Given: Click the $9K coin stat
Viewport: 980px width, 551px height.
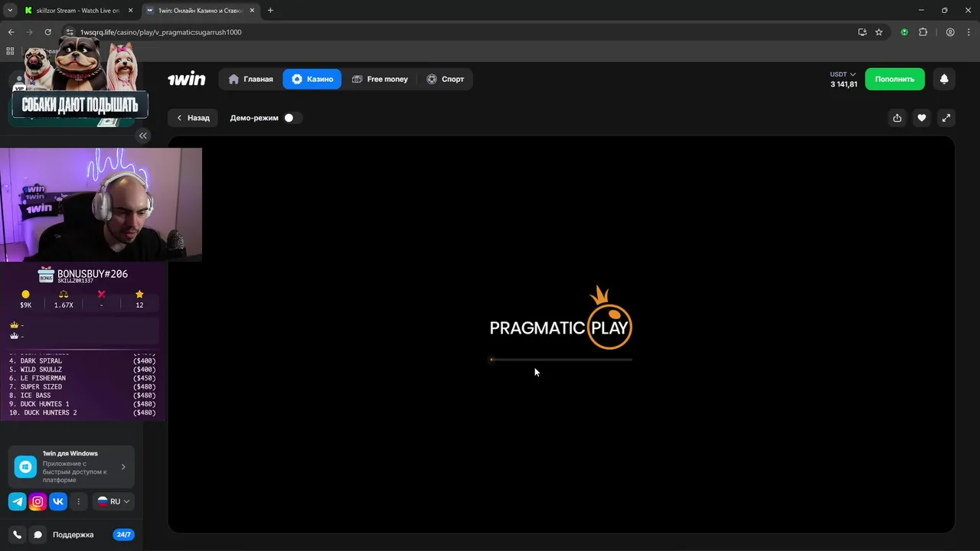Looking at the screenshot, I should click(25, 299).
